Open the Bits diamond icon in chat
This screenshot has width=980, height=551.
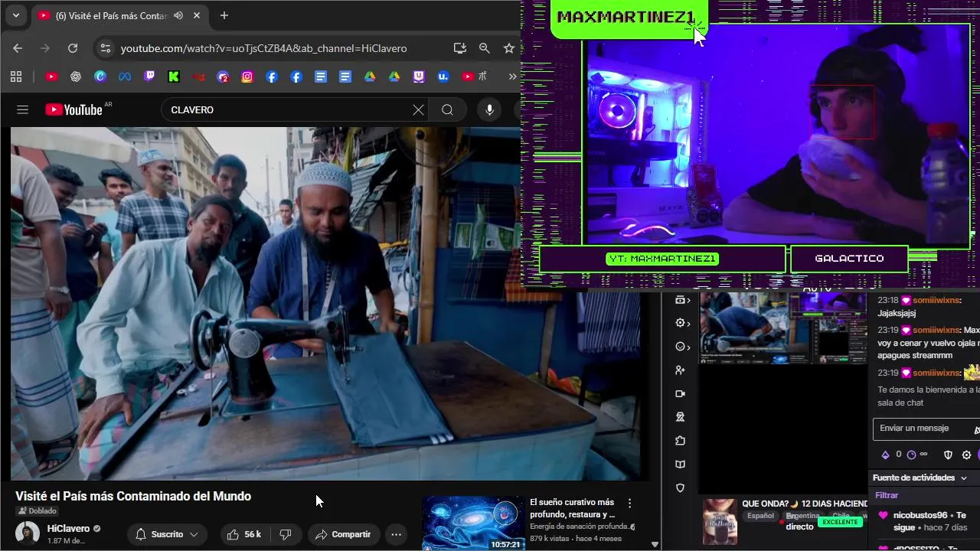click(886, 455)
